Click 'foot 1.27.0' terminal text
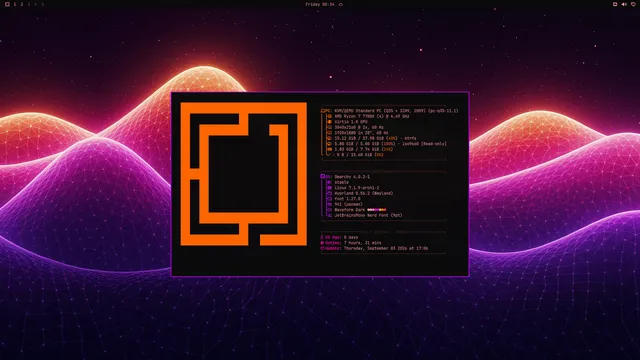 pos(347,199)
